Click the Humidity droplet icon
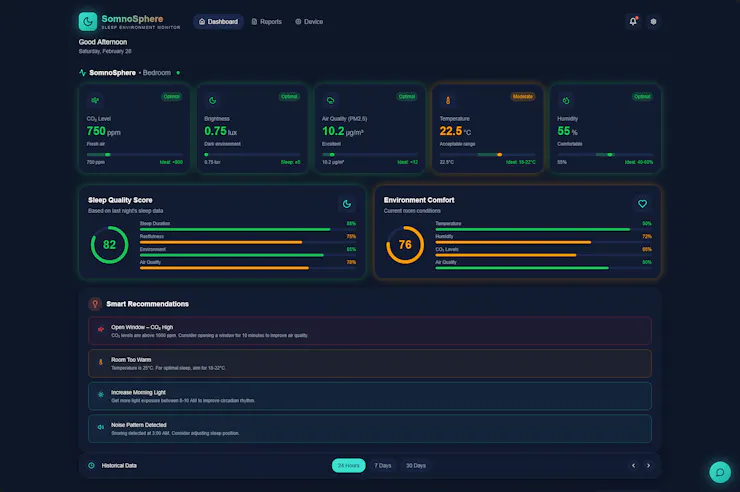Screen dimensions: 740x492 (x=566, y=100)
